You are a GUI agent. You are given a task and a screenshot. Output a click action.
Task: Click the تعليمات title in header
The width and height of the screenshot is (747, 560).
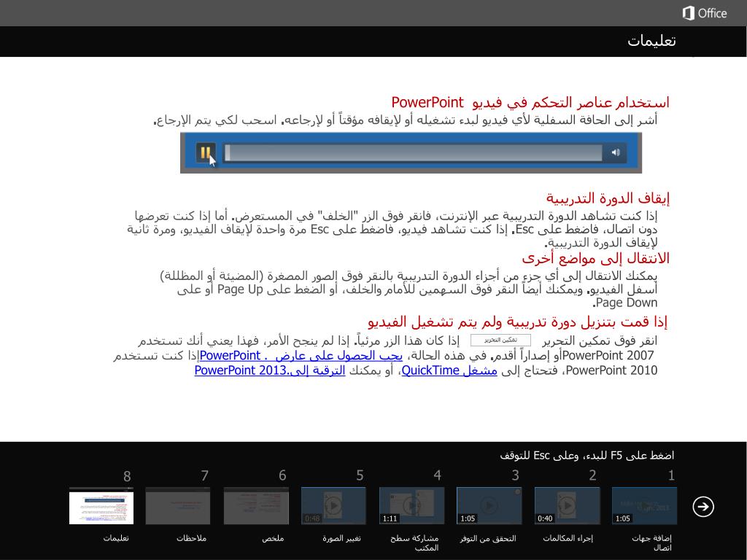click(651, 41)
